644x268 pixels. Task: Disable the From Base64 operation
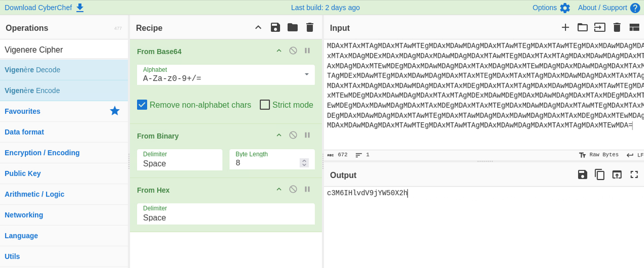point(293,51)
